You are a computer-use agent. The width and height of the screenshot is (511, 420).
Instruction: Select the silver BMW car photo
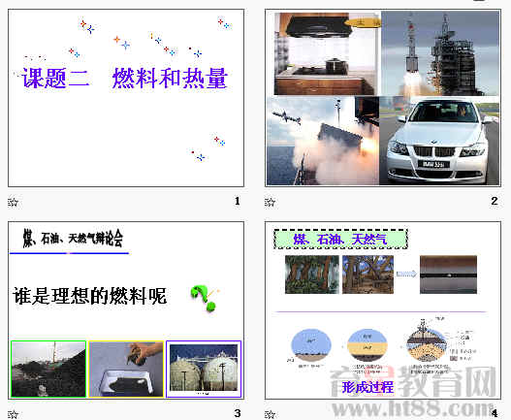point(439,141)
